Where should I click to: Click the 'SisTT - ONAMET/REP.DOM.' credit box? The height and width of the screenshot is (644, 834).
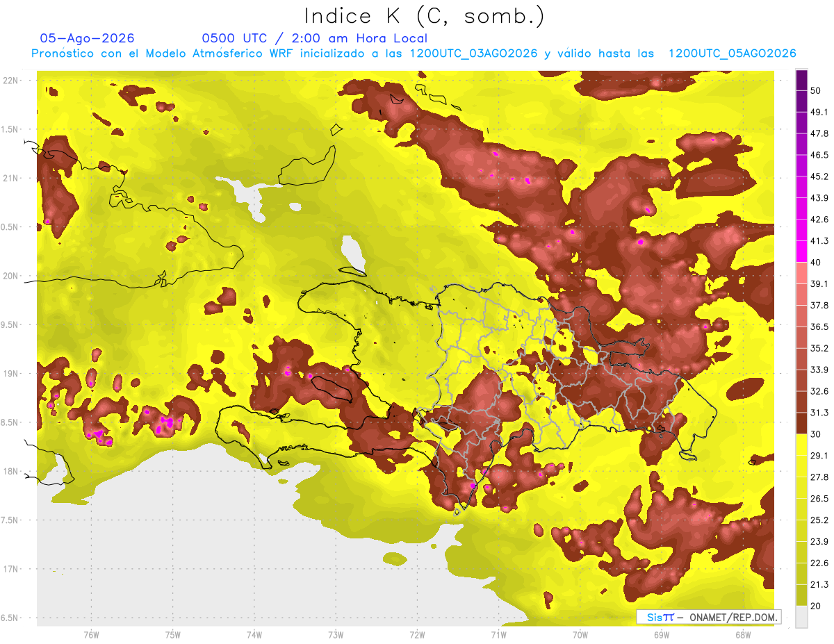[709, 617]
